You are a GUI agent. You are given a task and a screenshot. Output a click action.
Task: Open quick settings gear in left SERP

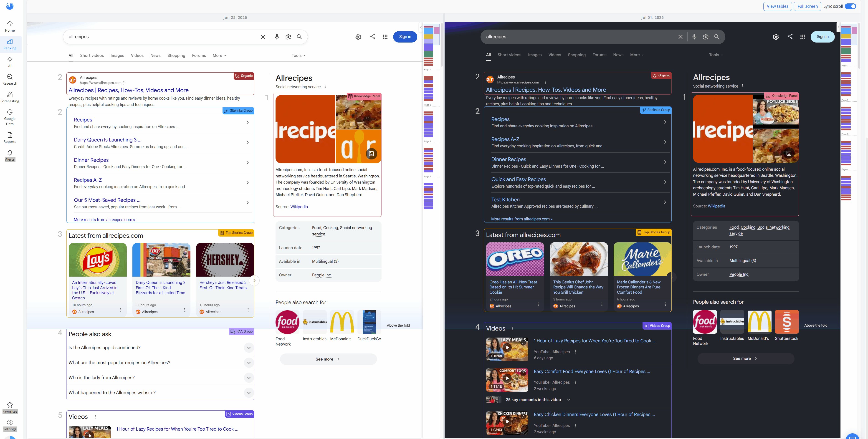pos(358,37)
